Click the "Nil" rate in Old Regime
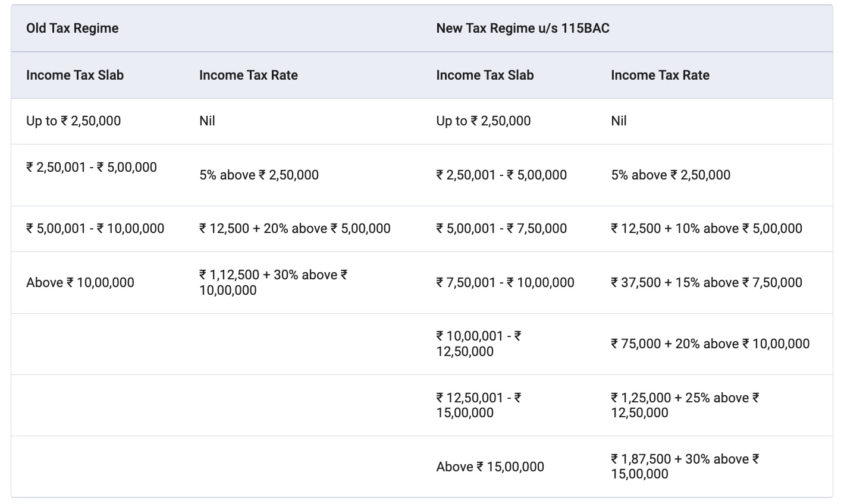The width and height of the screenshot is (841, 504). click(x=207, y=121)
